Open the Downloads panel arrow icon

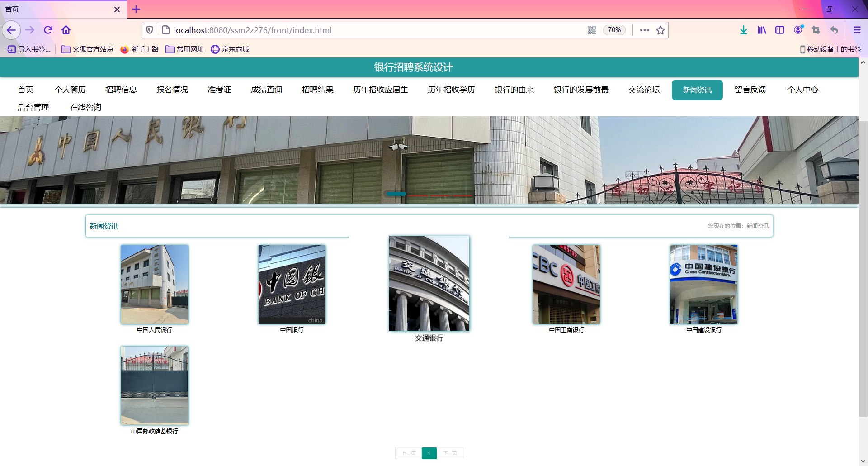(744, 30)
